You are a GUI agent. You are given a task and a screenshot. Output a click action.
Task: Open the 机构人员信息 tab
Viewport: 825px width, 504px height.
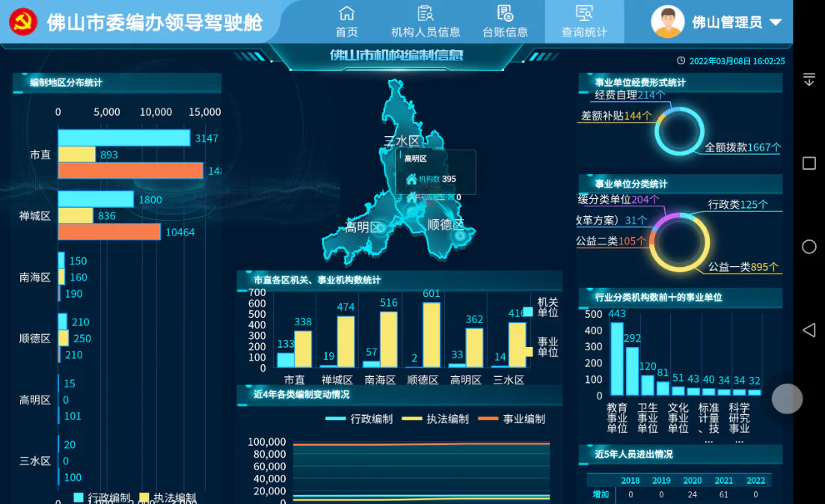click(425, 21)
